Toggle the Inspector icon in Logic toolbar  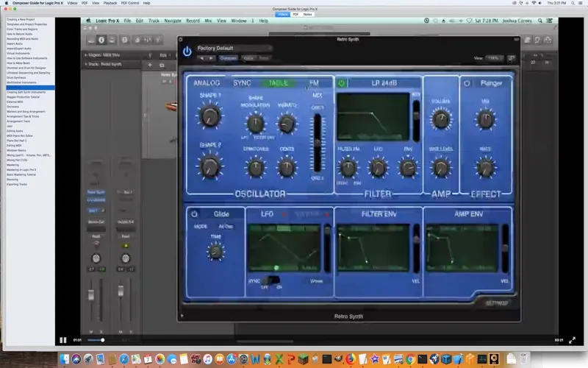pyautogui.click(x=101, y=40)
